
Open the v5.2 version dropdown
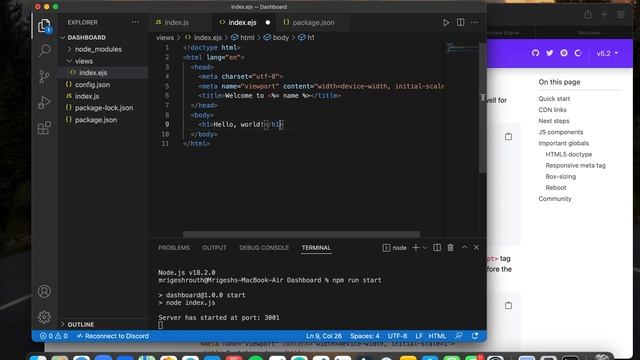coord(607,53)
